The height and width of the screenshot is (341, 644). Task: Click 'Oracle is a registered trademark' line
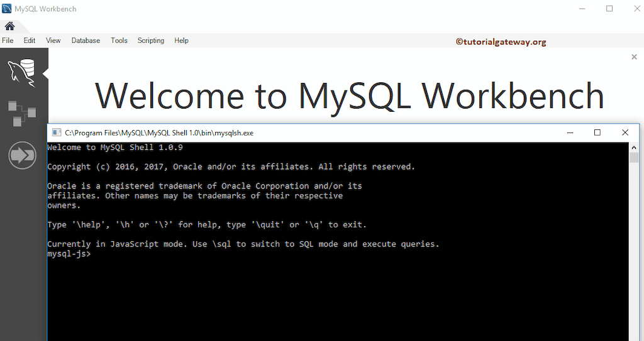(204, 186)
